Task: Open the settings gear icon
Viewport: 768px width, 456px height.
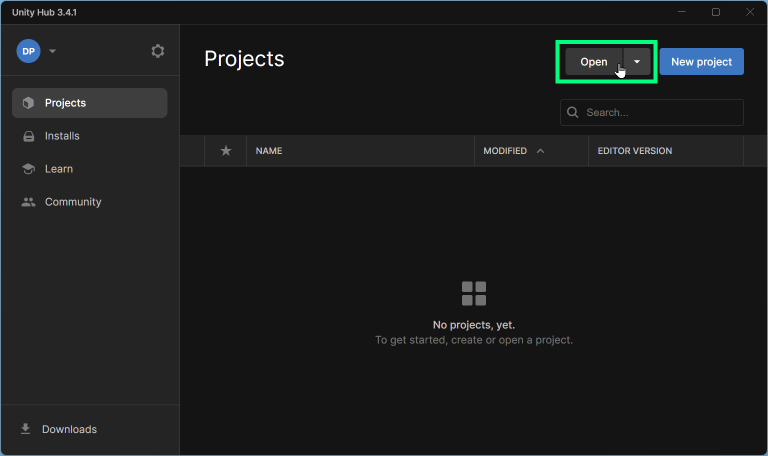Action: point(157,51)
